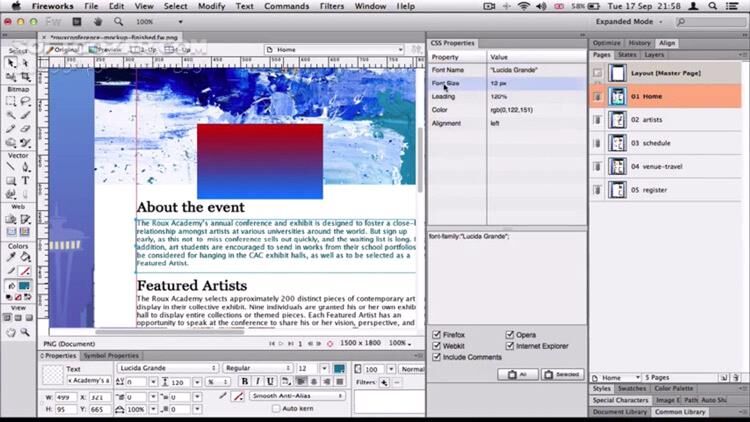This screenshot has height=422, width=750.
Task: Activate the Text tool
Action: [25, 181]
